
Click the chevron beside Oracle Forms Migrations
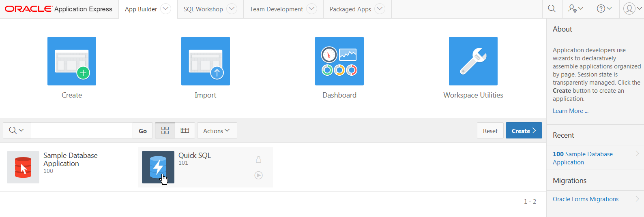pos(637,199)
